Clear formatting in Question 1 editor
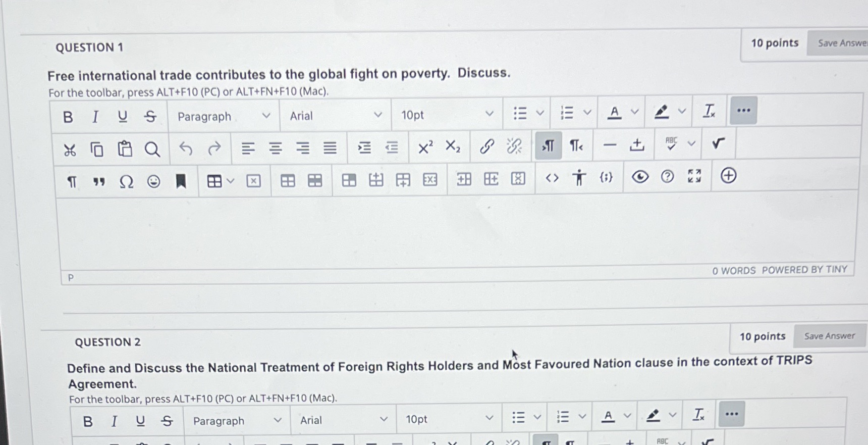Image resolution: width=868 pixels, height=445 pixels. pyautogui.click(x=709, y=111)
